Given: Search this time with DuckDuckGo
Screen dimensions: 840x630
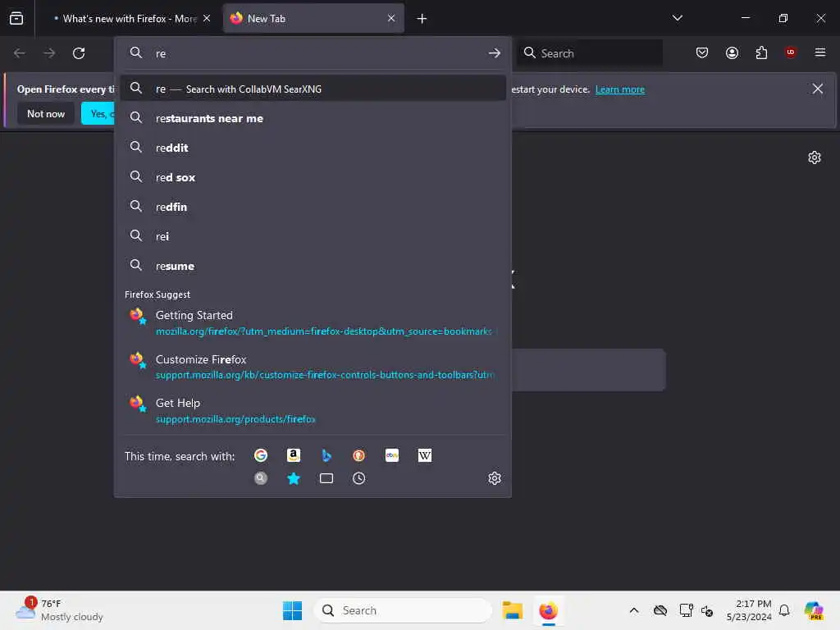Looking at the screenshot, I should click(x=359, y=455).
